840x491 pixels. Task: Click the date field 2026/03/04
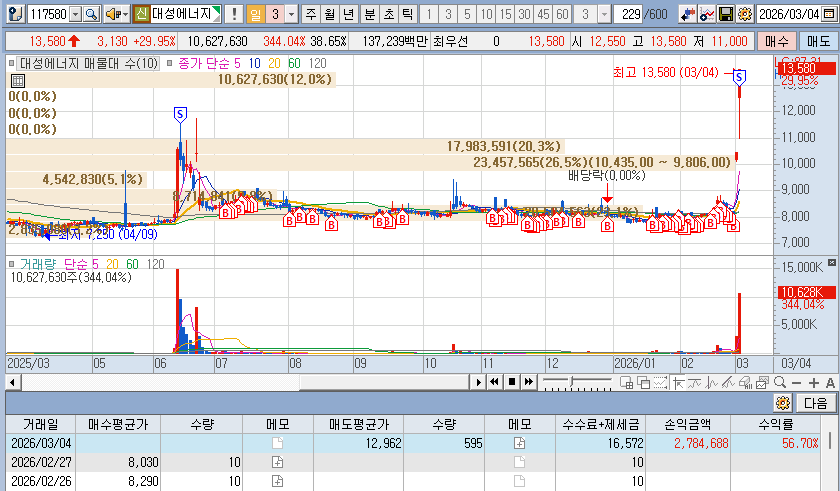(x=789, y=14)
